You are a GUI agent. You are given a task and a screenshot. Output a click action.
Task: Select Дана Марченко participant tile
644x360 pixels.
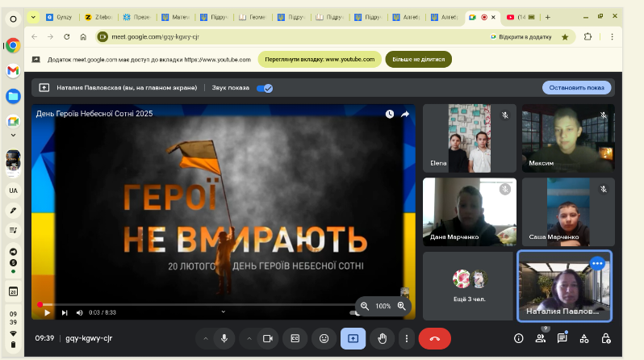pos(470,211)
